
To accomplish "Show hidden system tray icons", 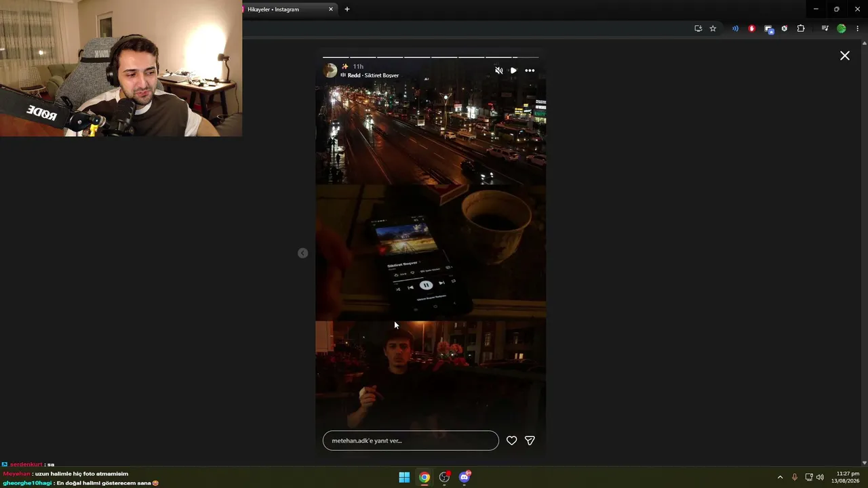I will [x=780, y=477].
